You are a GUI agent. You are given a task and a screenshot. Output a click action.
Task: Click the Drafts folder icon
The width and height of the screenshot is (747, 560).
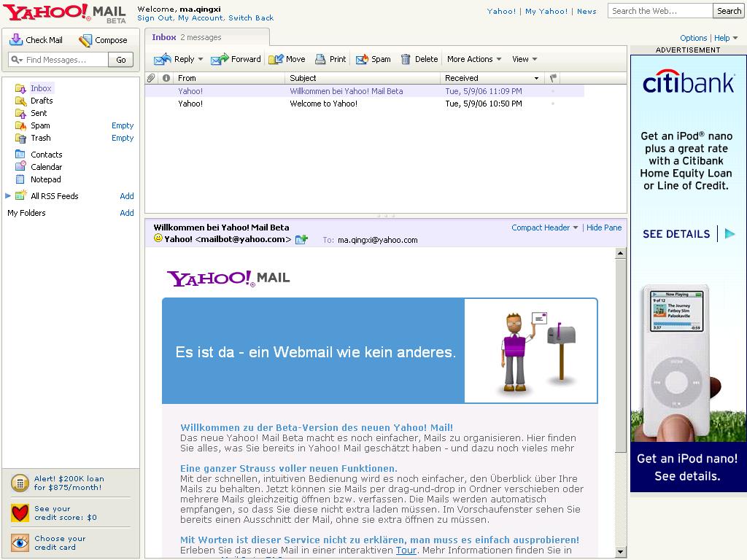(x=20, y=101)
